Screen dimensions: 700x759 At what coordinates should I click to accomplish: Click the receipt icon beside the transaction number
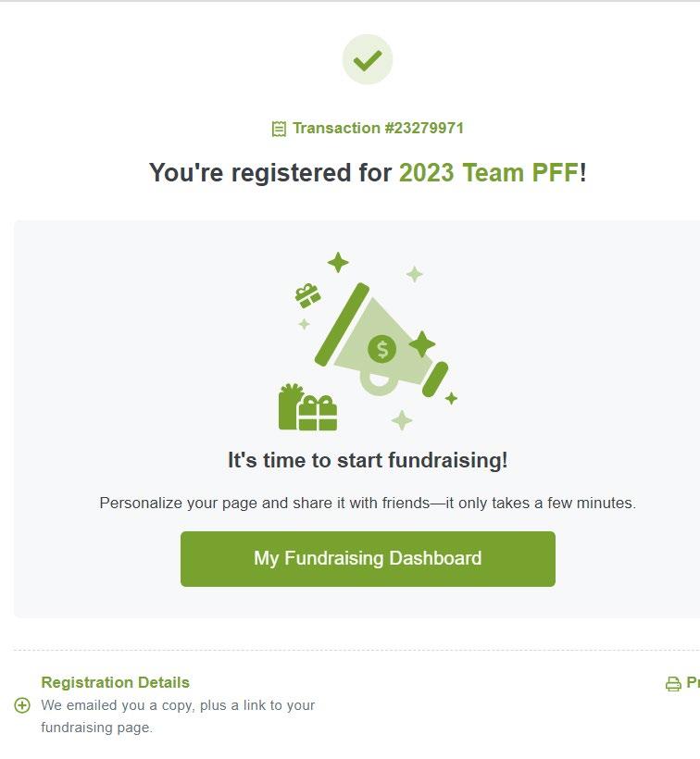[x=279, y=129]
